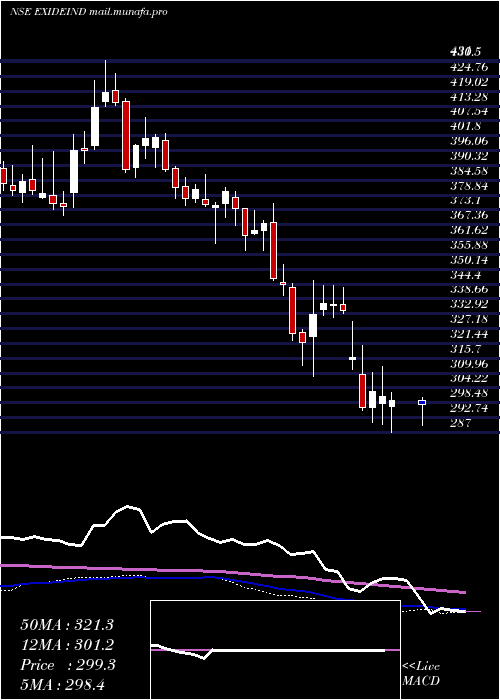Click the 321.44 price axis label
This screenshot has height=700, width=500.
click(x=468, y=334)
